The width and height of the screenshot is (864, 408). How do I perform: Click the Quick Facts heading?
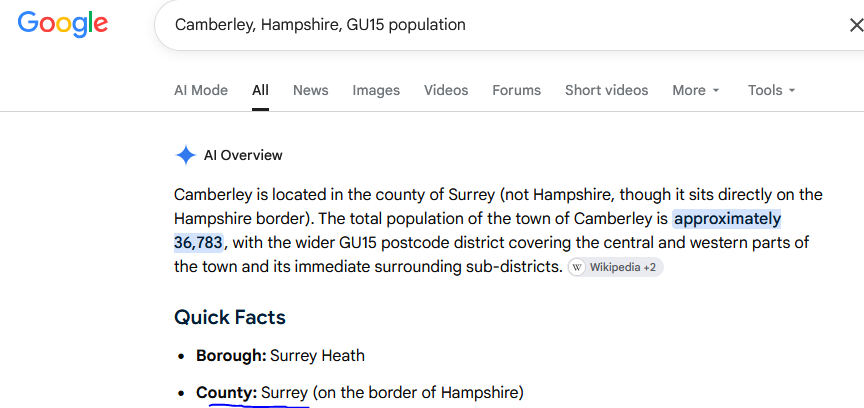click(x=230, y=317)
